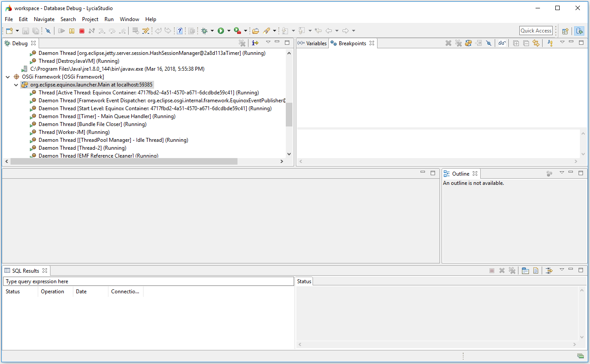The image size is (590, 364).
Task: Click the red Terminate button in toolbar
Action: click(82, 31)
